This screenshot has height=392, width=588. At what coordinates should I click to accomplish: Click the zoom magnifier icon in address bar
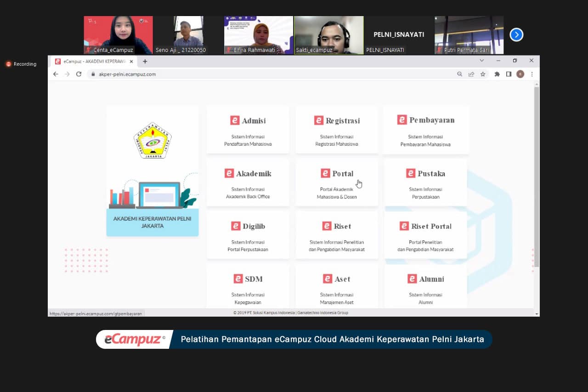point(459,74)
